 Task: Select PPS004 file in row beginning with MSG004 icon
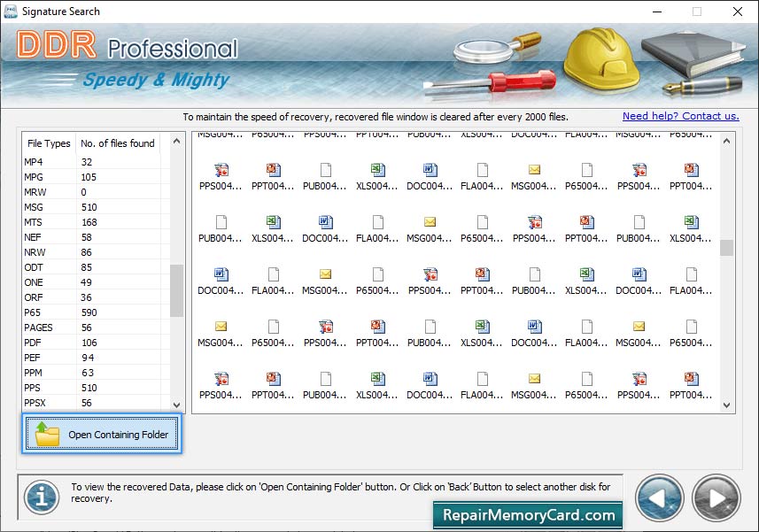325,334
